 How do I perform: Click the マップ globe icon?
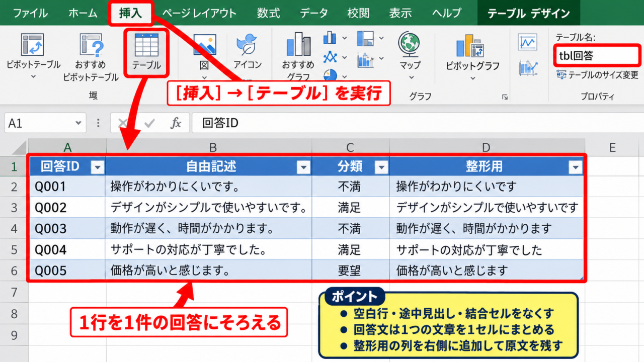410,43
